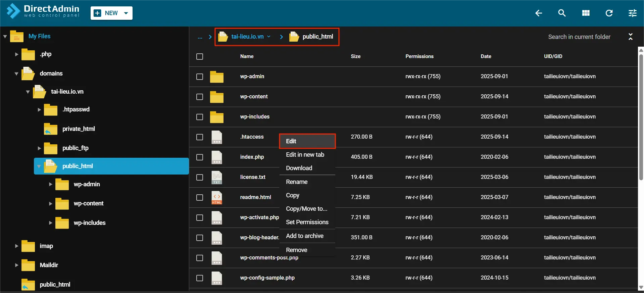
Task: Click the wp-comments-post.php file icon
Action: click(217, 258)
